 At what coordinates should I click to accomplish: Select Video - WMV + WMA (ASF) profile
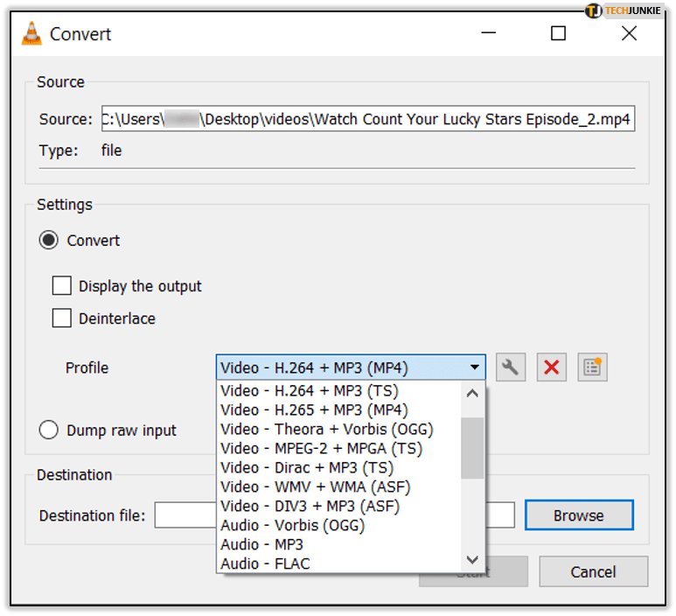(315, 486)
